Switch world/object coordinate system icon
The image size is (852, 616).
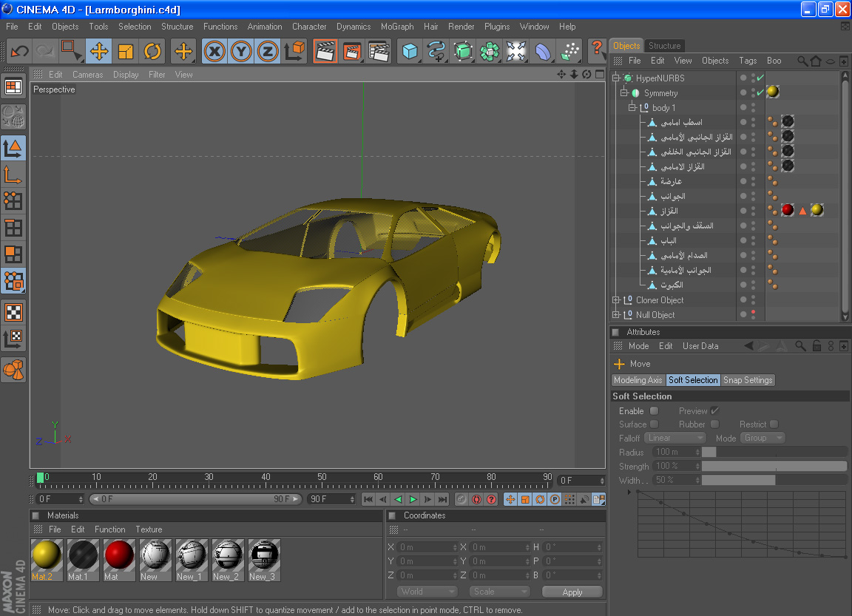coord(294,52)
